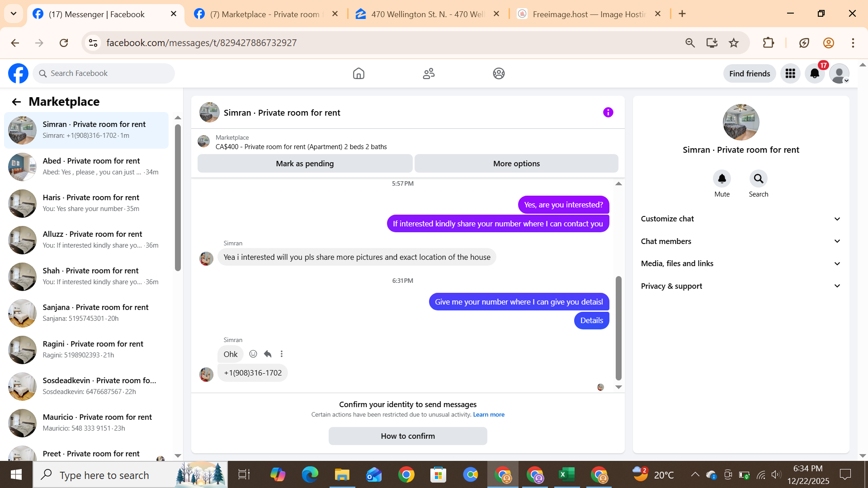Click the Learn more link
The height and width of the screenshot is (488, 868).
(488, 415)
